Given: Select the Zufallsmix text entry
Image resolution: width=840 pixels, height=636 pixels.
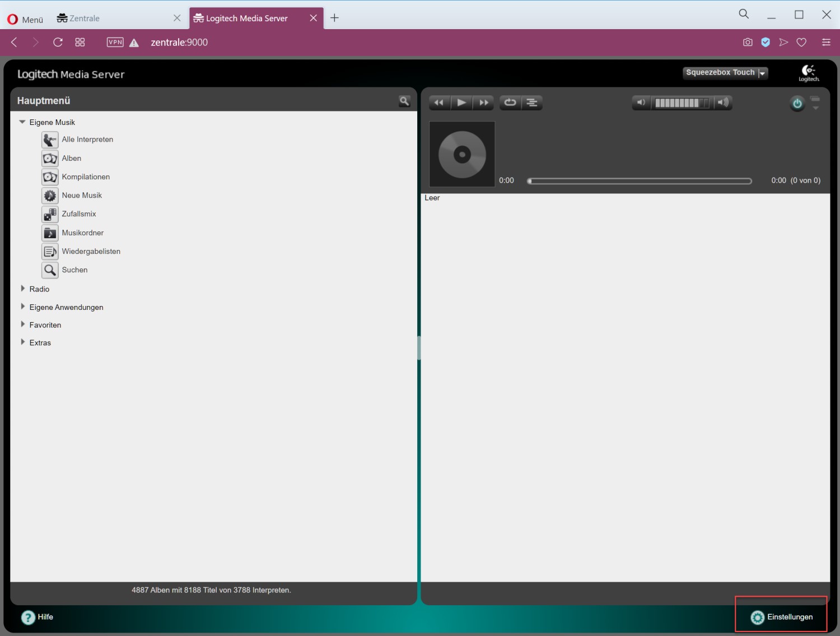Looking at the screenshot, I should 79,214.
